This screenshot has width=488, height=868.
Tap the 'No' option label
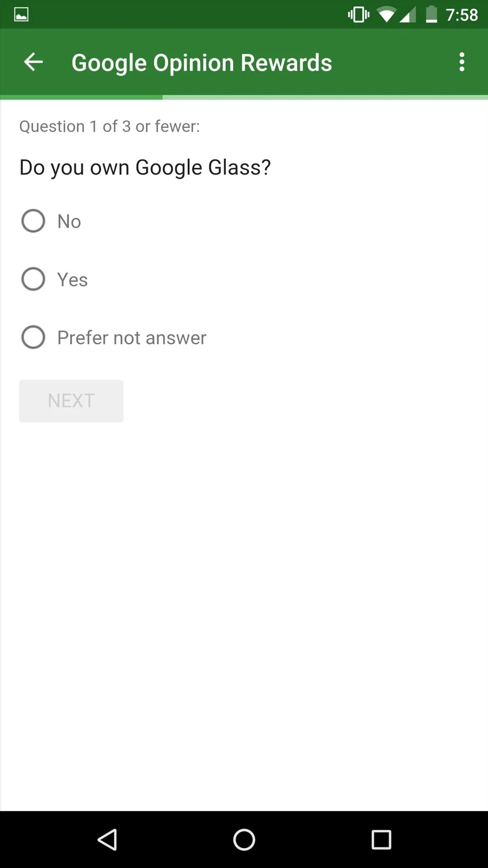(69, 221)
